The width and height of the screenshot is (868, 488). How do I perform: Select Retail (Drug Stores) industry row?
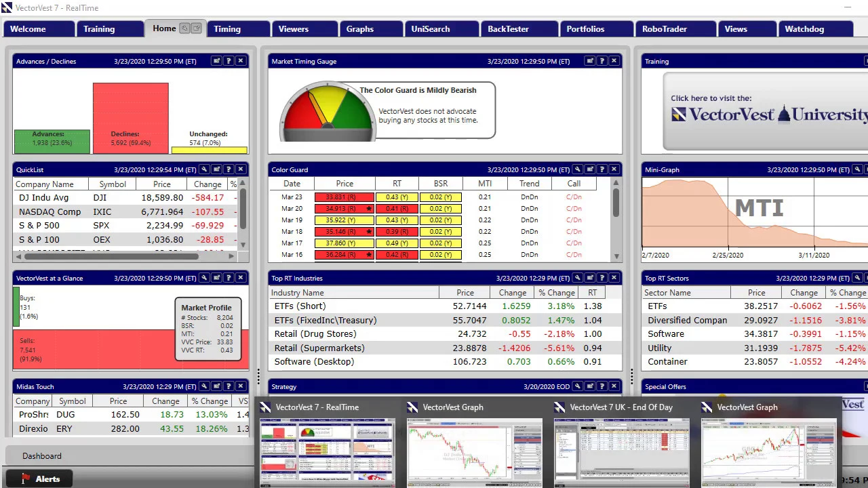[445, 334]
